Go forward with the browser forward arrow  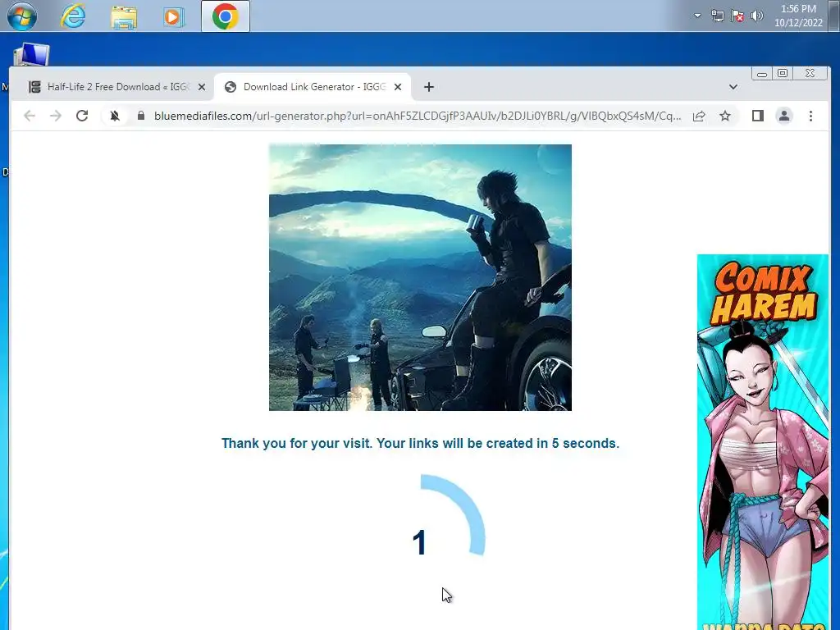56,116
